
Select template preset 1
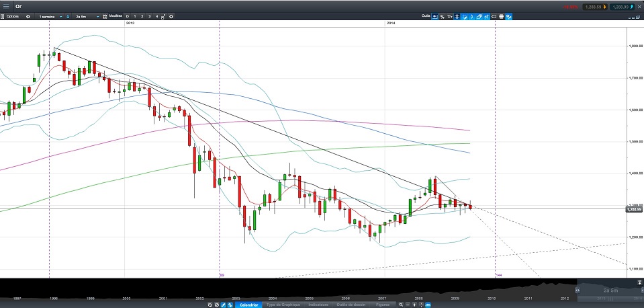coord(134,15)
